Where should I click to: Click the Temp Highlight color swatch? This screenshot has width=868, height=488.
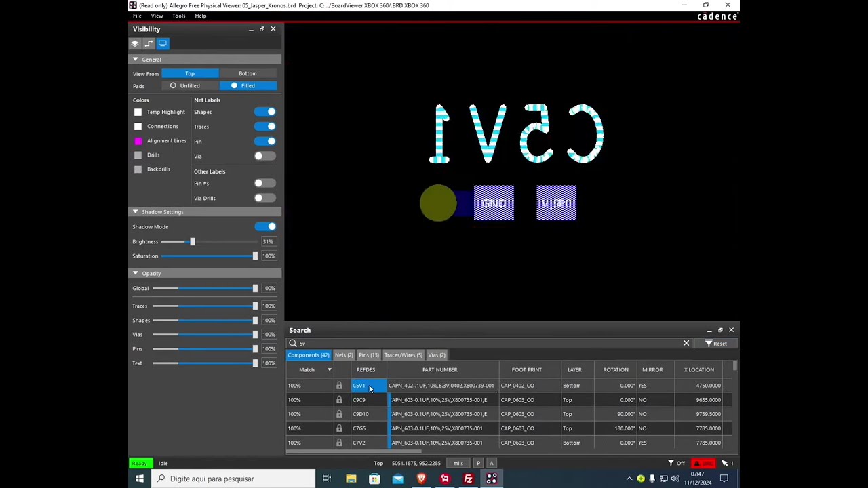pos(138,112)
